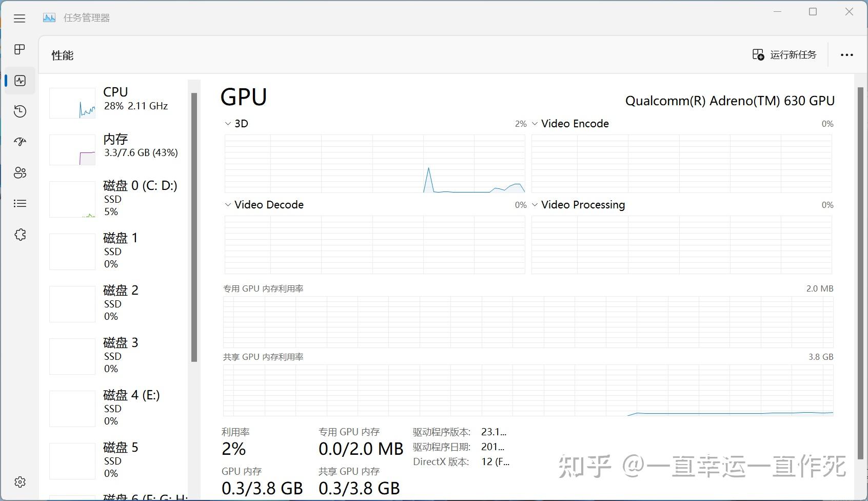Open the Startup apps view
868x501 pixels.
[x=19, y=142]
